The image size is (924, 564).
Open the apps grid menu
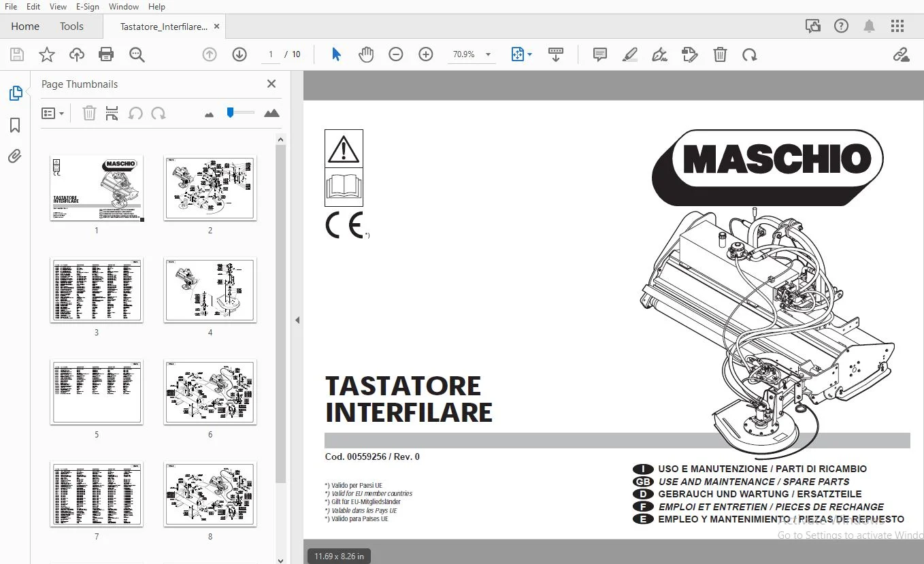pyautogui.click(x=897, y=27)
